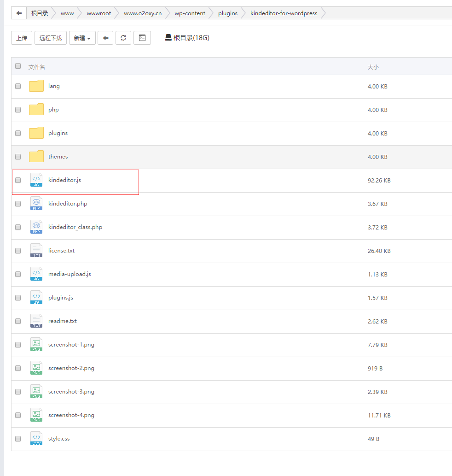Viewport: 452px width, 476px height.
Task: Navigate to wp-content breadcrumb
Action: coord(190,13)
